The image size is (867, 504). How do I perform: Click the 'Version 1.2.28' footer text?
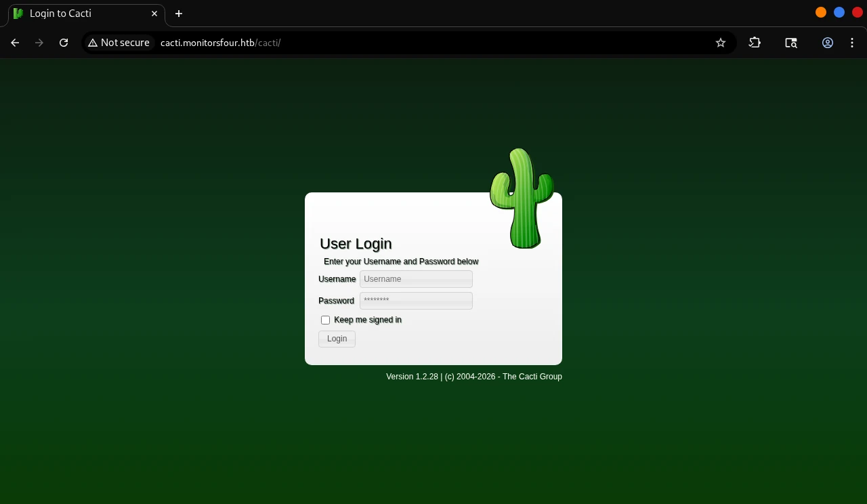pos(413,377)
